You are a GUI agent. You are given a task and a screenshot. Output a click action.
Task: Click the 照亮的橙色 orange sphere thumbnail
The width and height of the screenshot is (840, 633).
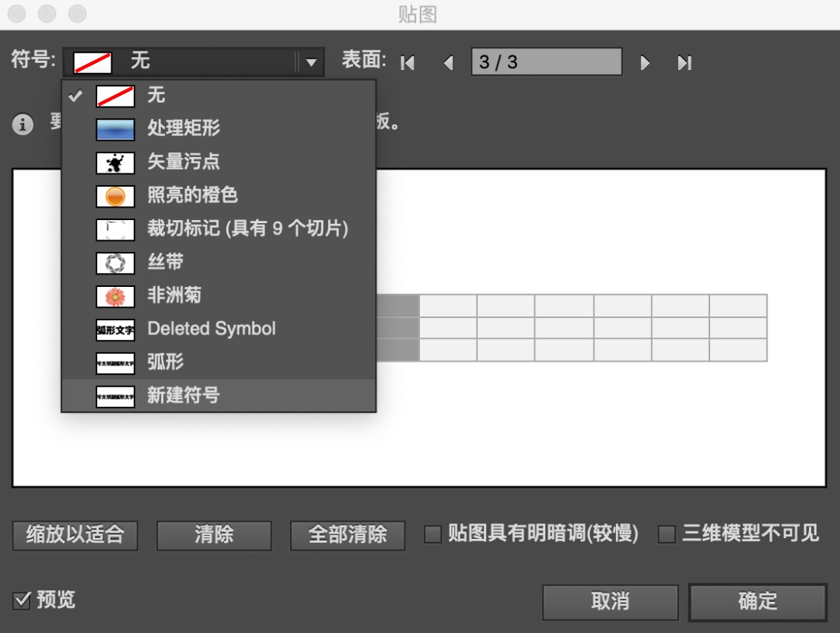(115, 196)
